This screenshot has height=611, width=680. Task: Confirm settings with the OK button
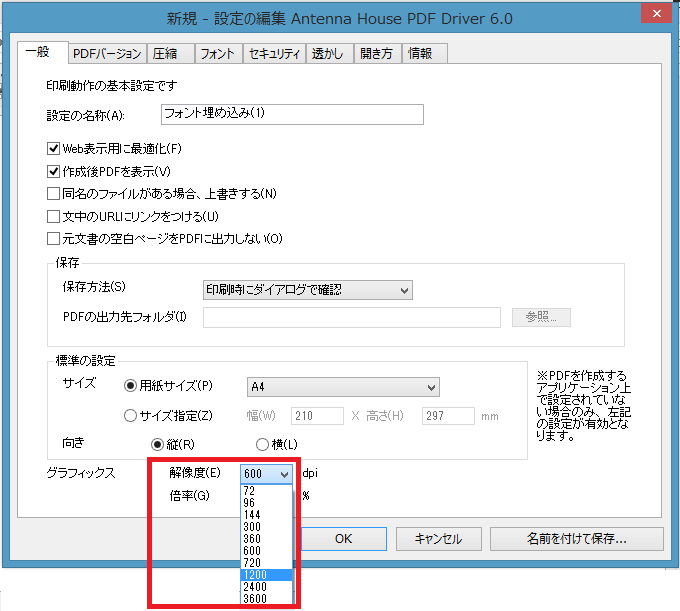coord(343,539)
